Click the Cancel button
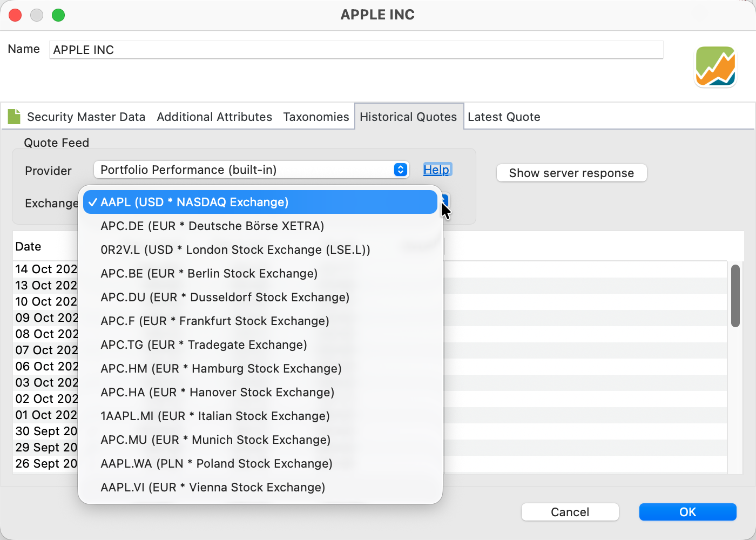The width and height of the screenshot is (756, 540). point(570,512)
